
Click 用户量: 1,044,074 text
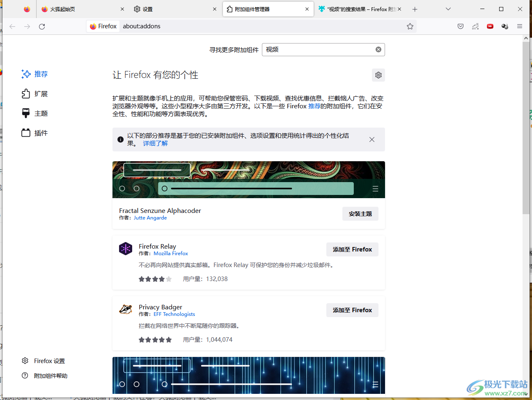tap(208, 340)
